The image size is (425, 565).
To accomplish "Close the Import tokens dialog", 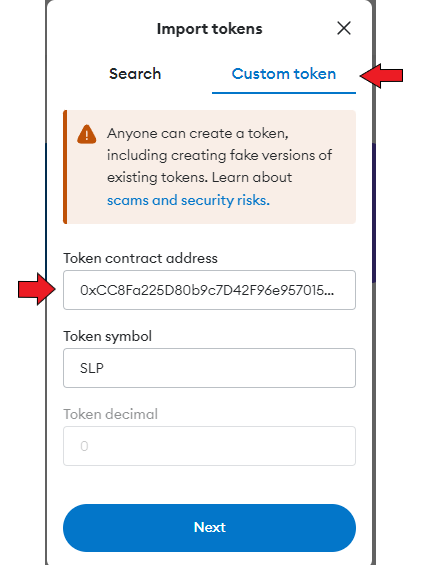I will coord(344,28).
